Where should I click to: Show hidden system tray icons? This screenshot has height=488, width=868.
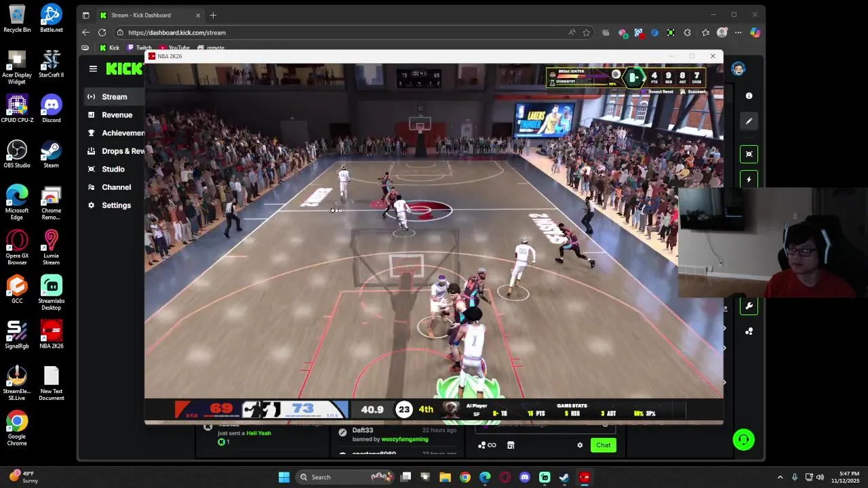click(x=780, y=477)
